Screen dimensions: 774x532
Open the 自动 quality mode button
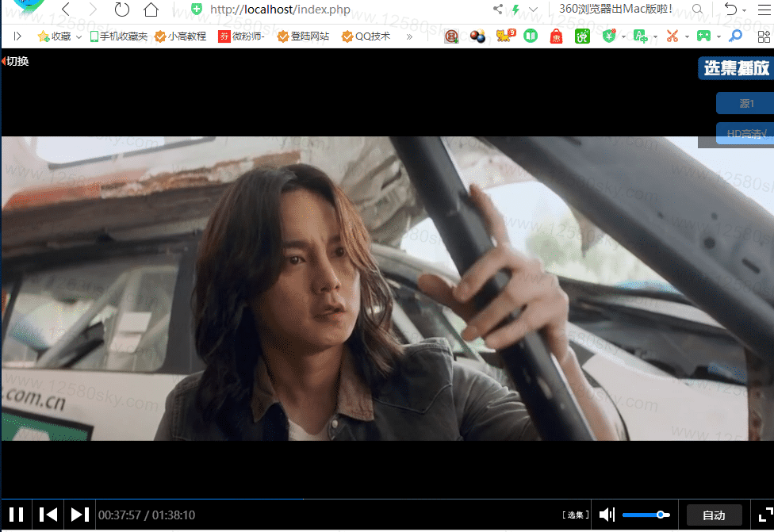tap(714, 515)
